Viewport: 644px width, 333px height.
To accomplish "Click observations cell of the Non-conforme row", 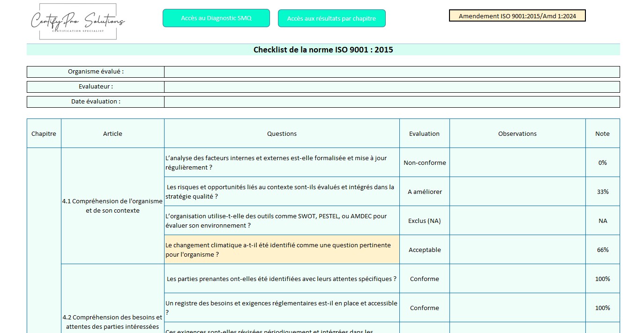I will click(x=517, y=163).
